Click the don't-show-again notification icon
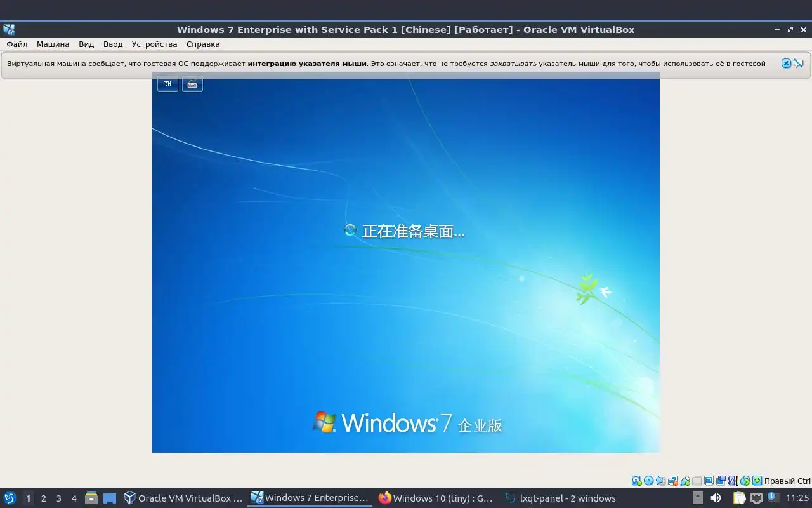The height and width of the screenshot is (508, 812). pyautogui.click(x=798, y=63)
